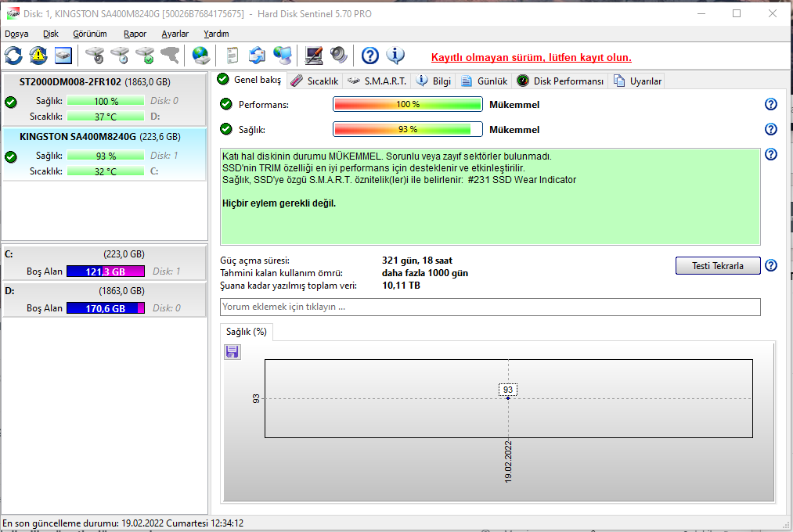The height and width of the screenshot is (532, 793).
Task: Click the gray speaker toolbar icon
Action: [x=338, y=56]
